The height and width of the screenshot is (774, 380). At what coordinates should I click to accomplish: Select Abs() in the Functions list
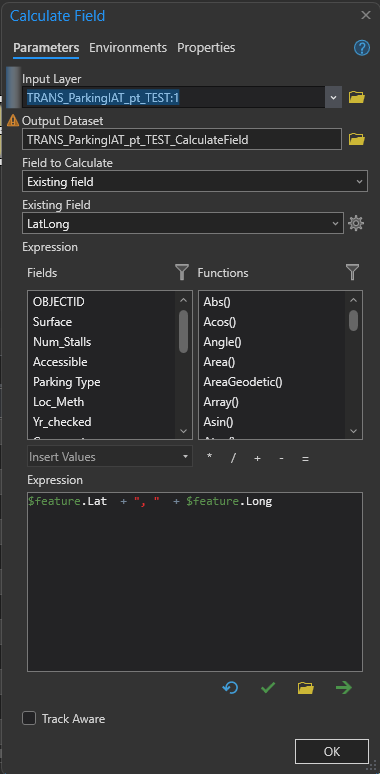coord(217,302)
